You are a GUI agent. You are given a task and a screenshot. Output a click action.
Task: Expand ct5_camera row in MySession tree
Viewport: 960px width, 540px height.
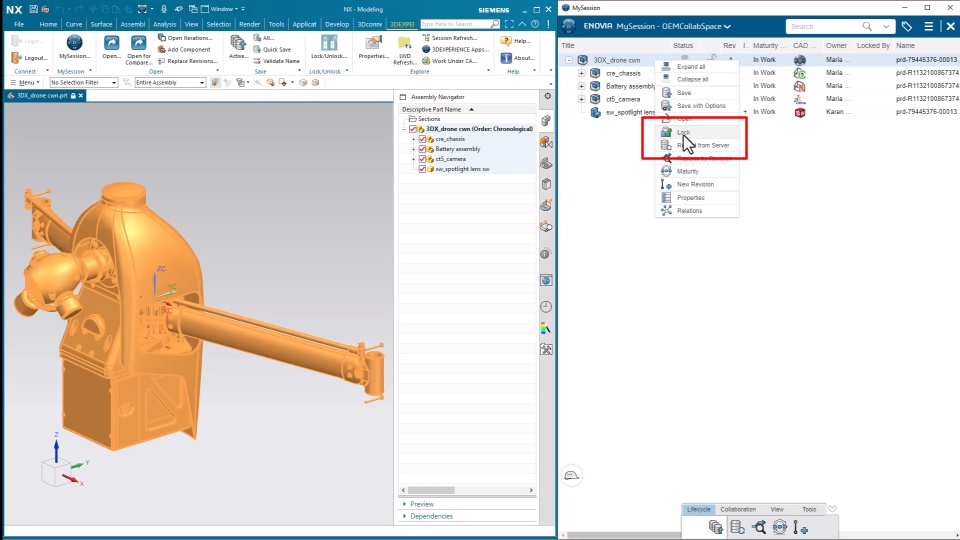[x=581, y=99]
